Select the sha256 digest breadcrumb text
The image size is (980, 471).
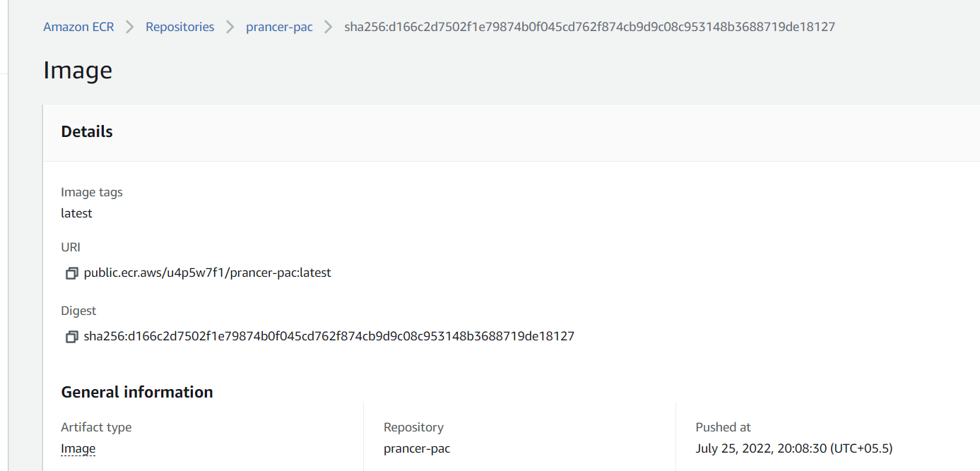click(589, 27)
